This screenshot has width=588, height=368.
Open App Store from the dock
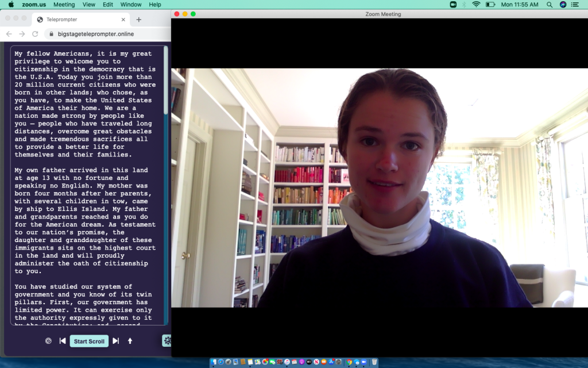(331, 362)
